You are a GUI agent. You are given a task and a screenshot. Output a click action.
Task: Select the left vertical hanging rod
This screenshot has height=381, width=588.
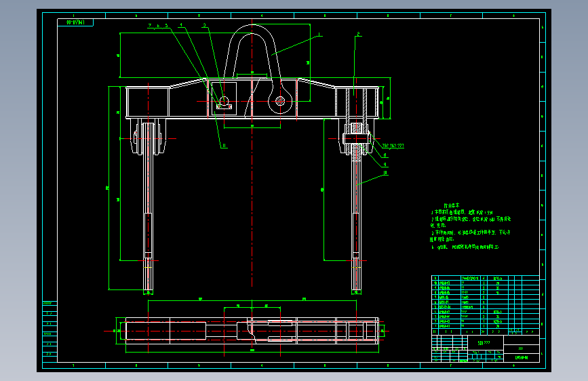tap(148, 206)
